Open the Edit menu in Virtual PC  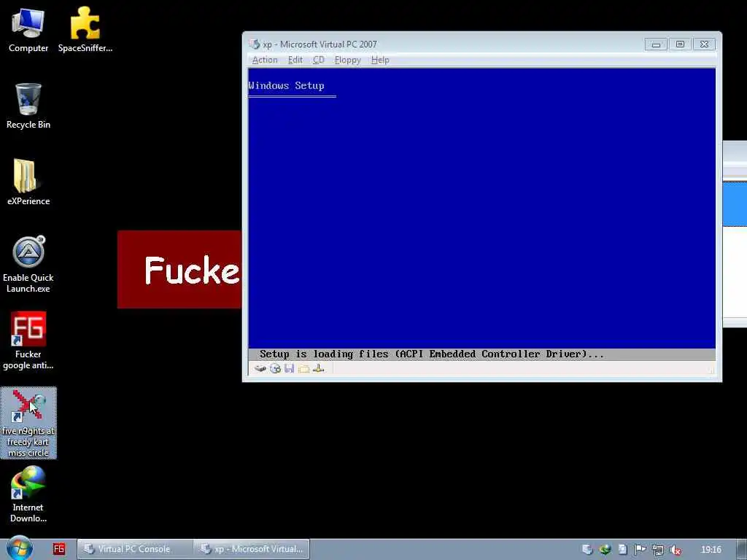pyautogui.click(x=295, y=60)
